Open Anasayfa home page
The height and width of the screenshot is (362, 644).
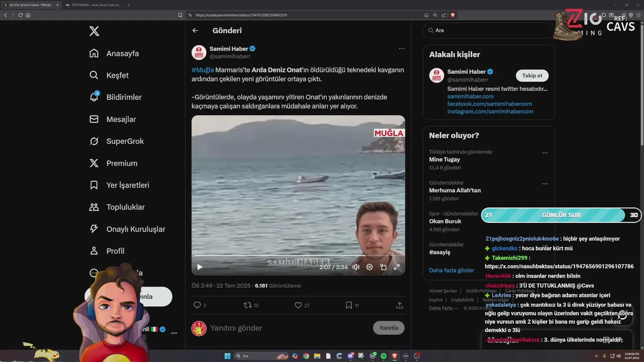point(114,53)
